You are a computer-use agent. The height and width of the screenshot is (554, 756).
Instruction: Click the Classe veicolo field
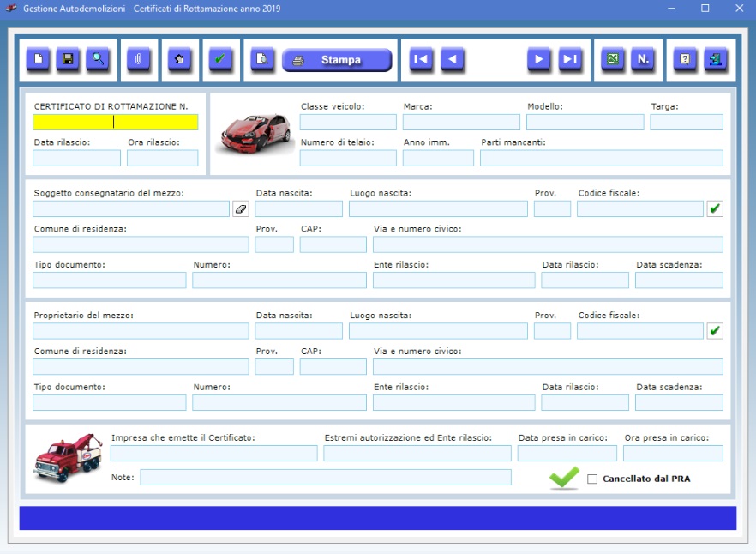click(348, 122)
